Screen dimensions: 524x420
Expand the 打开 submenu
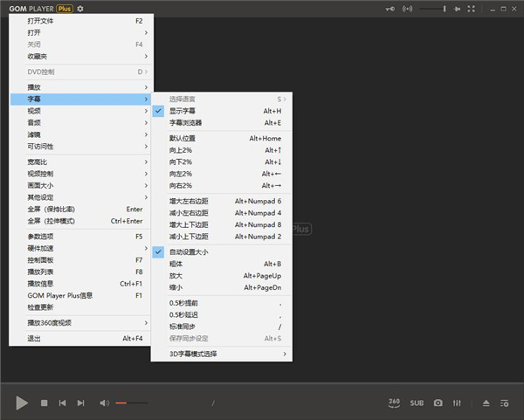click(81, 33)
